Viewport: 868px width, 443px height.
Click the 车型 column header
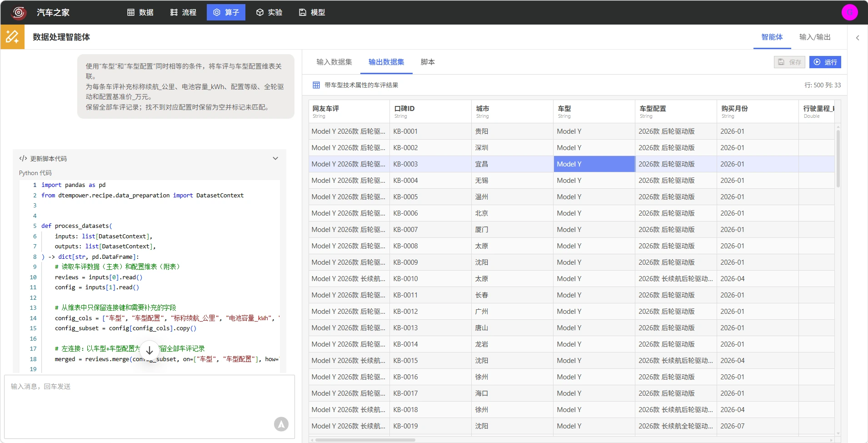[594, 111]
